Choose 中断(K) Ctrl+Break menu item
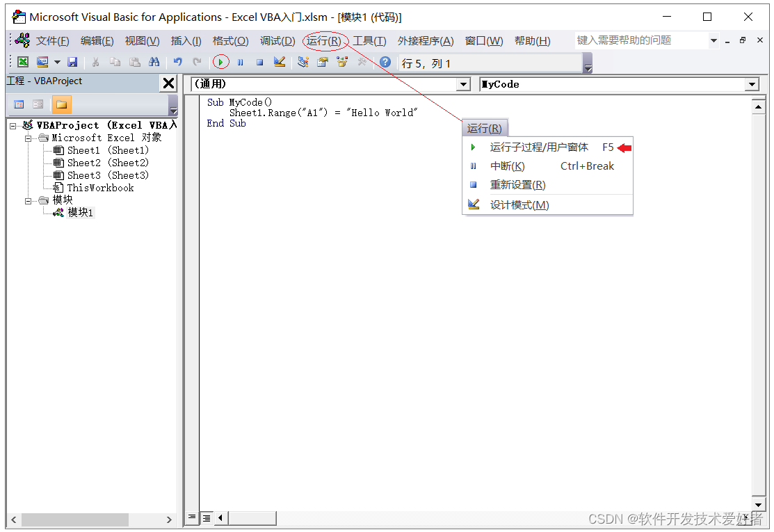The width and height of the screenshot is (774, 532). point(547,166)
